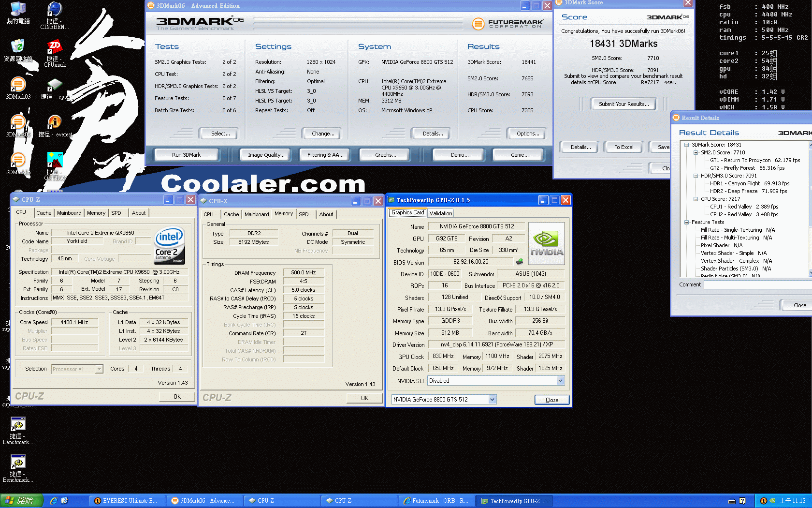812x508 pixels.
Task: Switch to the Futuremark ORB taskbar item
Action: point(436,501)
